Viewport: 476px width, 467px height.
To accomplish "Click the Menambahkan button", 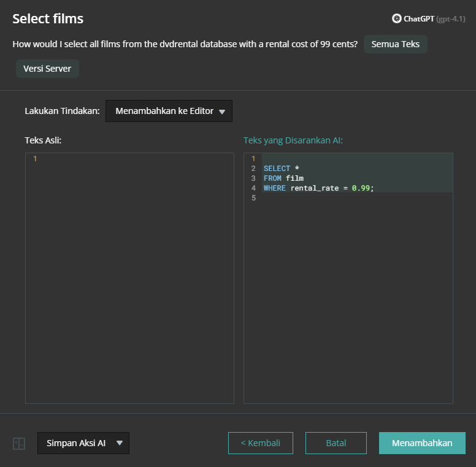I will tap(422, 443).
